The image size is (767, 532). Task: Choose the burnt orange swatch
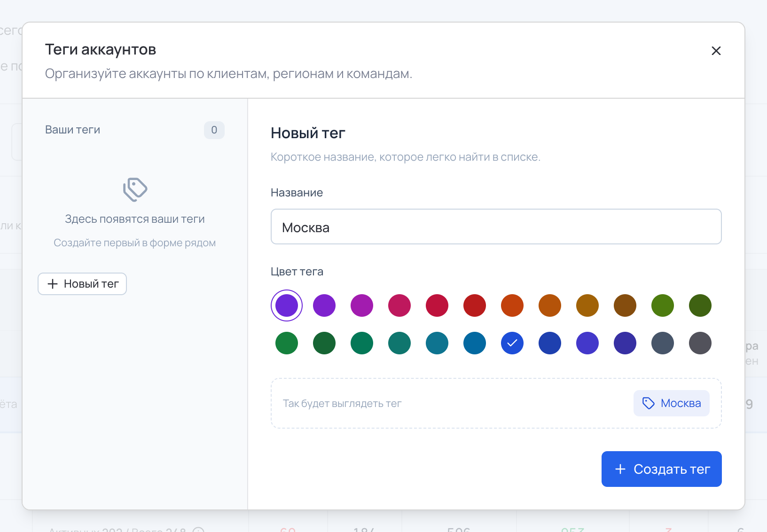click(550, 305)
